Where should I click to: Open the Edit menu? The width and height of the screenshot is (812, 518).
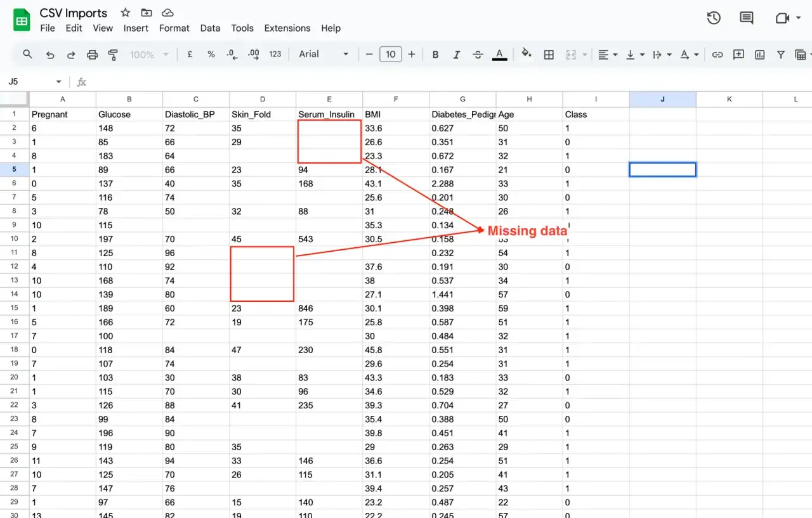pyautogui.click(x=74, y=28)
